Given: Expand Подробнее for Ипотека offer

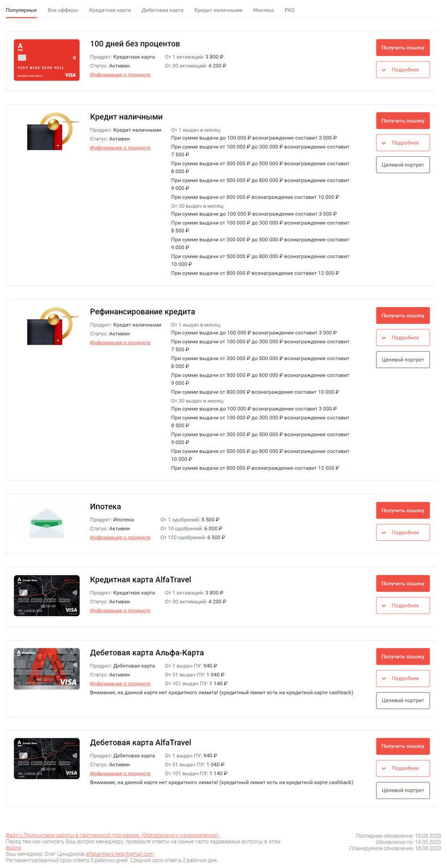Looking at the screenshot, I should coord(403,532).
